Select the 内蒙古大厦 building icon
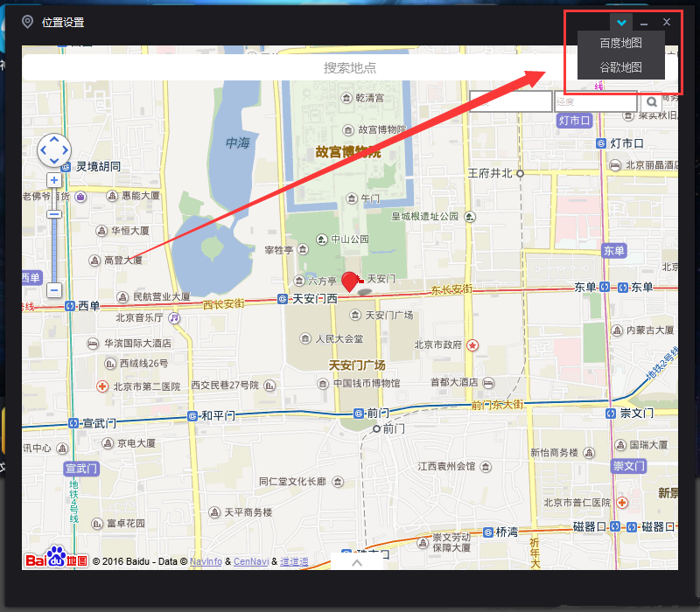This screenshot has height=612, width=700. coord(617,330)
